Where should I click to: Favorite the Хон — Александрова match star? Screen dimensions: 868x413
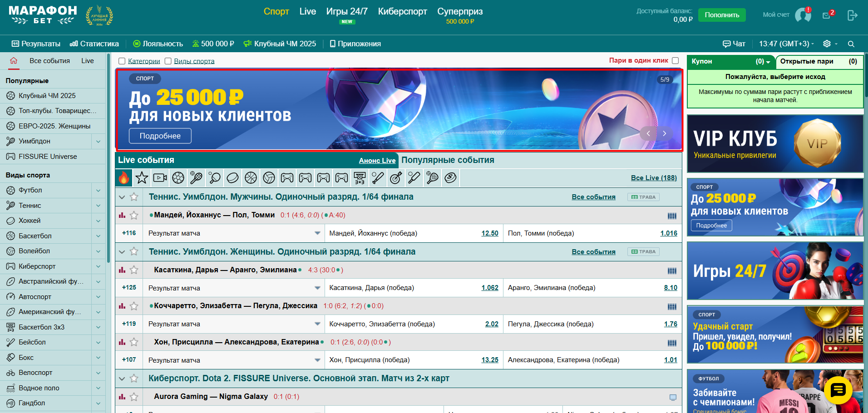(134, 342)
